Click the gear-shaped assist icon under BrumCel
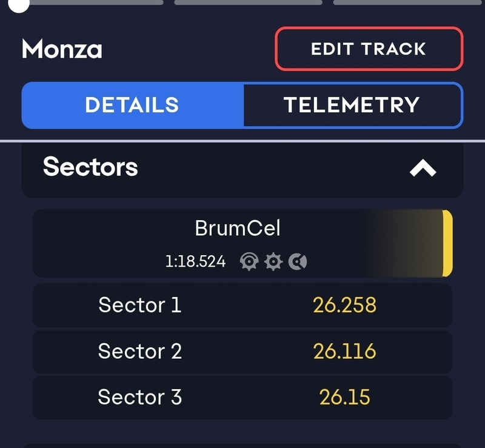The height and width of the screenshot is (448, 485). 273,262
